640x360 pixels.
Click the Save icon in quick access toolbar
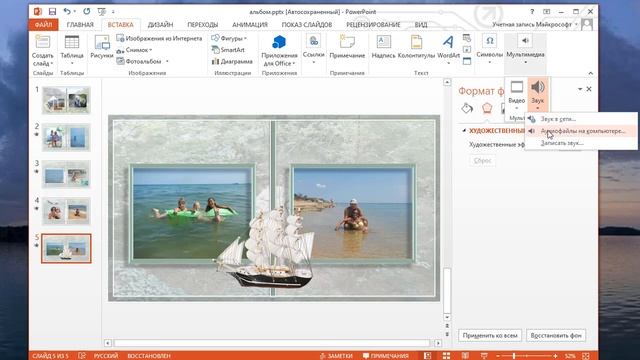click(52, 11)
